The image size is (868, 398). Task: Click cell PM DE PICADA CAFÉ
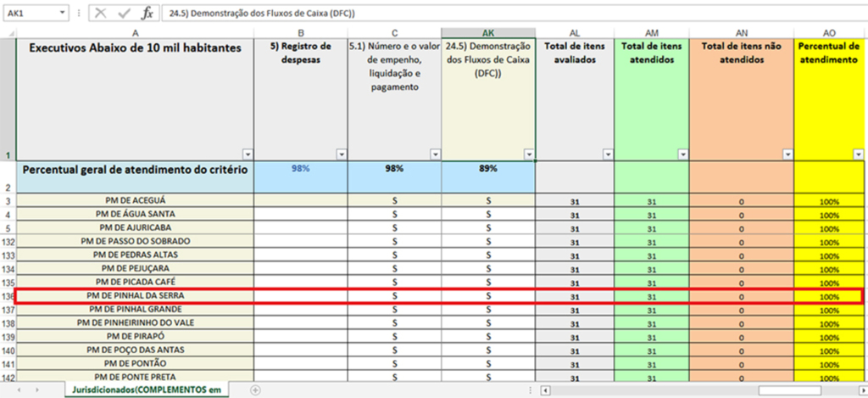point(135,282)
